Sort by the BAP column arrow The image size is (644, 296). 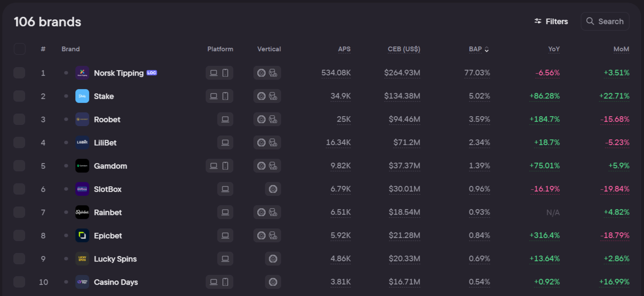tap(487, 49)
